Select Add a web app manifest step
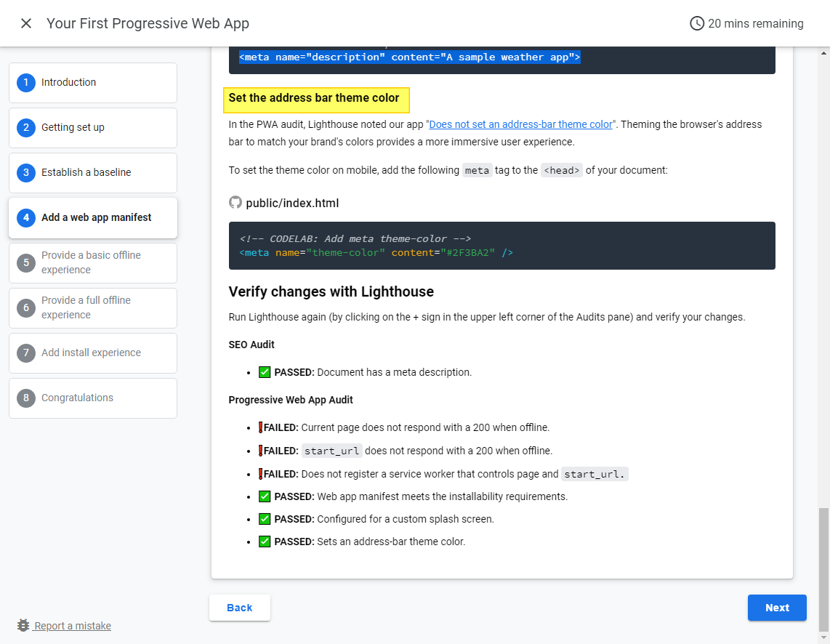This screenshot has height=644, width=830. coord(93,217)
